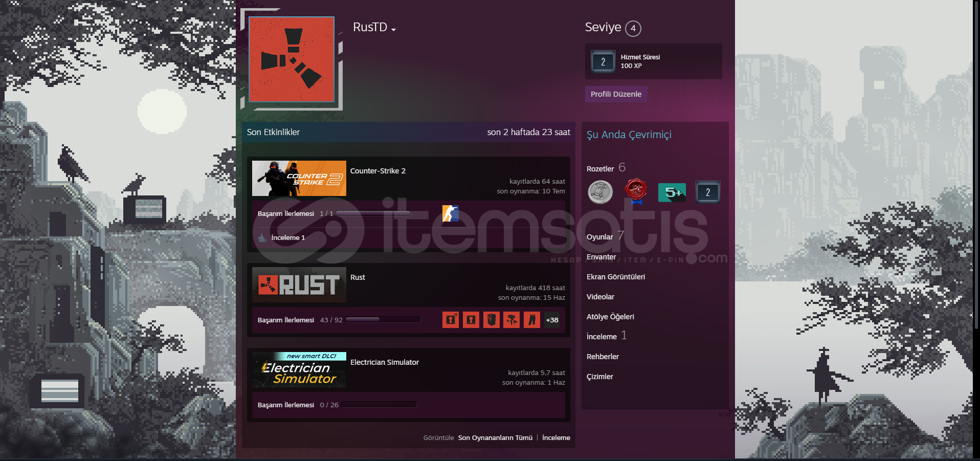
Task: Show the +38 more Rust achievements
Action: [552, 320]
